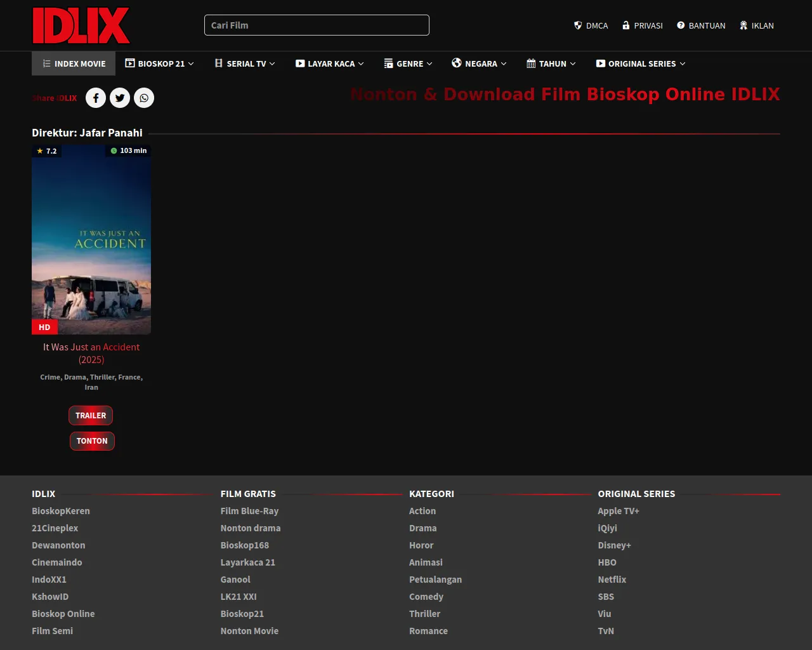Open the DMCA page link
The width and height of the screenshot is (812, 650).
click(591, 25)
